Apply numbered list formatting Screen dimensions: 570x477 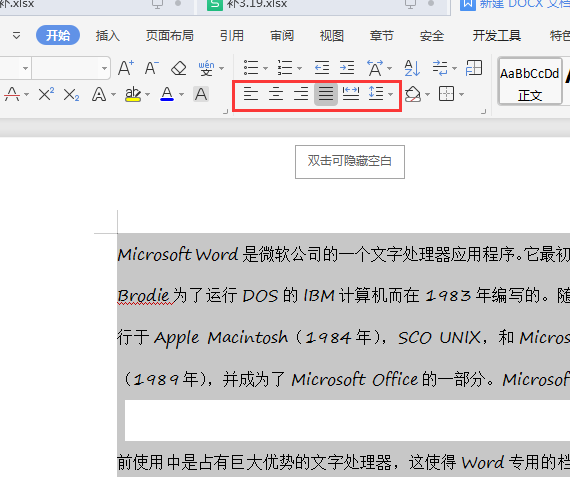tap(285, 68)
